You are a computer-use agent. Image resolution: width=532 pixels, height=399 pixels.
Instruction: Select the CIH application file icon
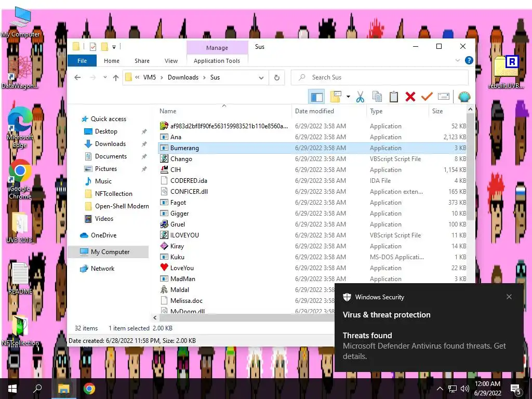point(164,170)
